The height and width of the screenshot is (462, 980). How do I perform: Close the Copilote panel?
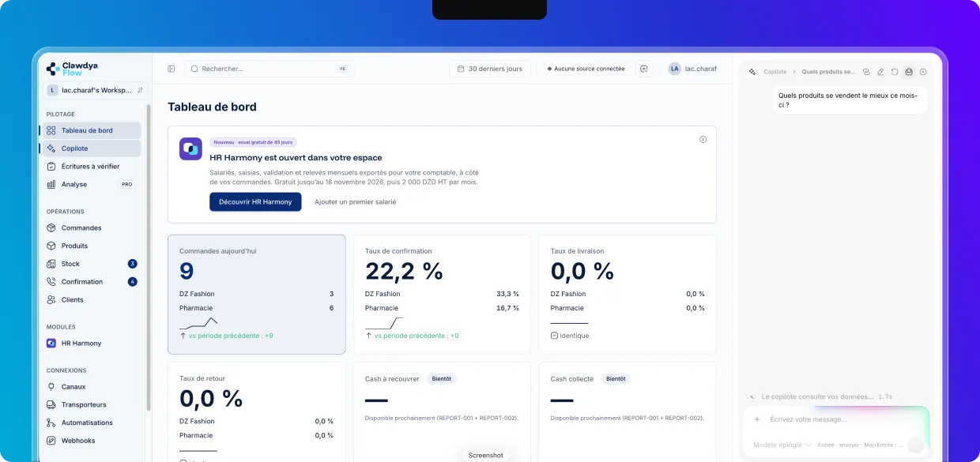(x=923, y=72)
